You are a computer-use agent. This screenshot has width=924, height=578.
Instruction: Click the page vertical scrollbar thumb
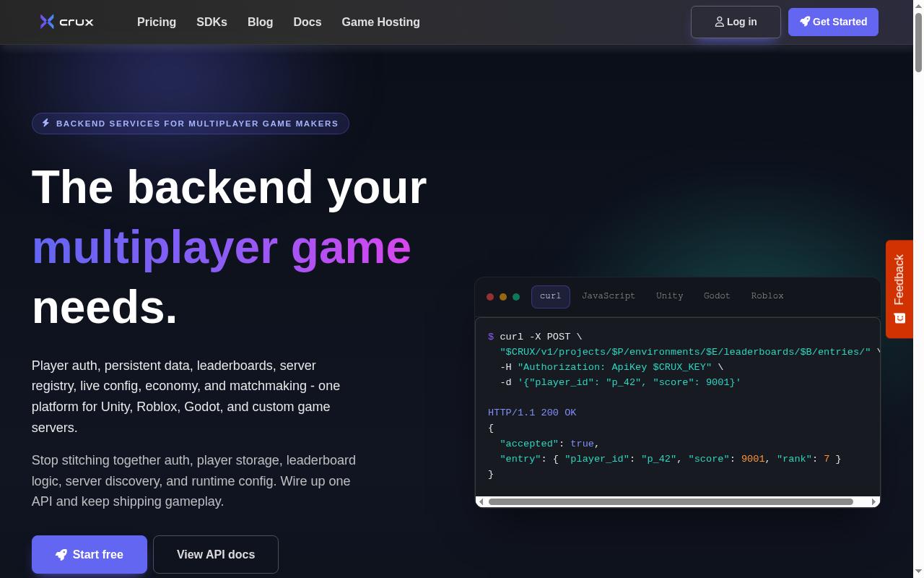[918, 42]
